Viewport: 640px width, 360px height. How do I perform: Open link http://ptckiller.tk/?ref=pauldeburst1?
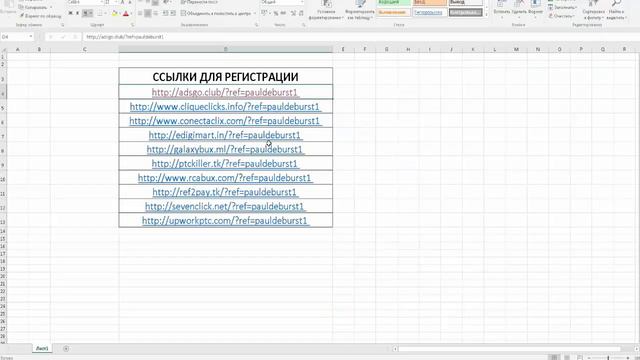point(225,164)
